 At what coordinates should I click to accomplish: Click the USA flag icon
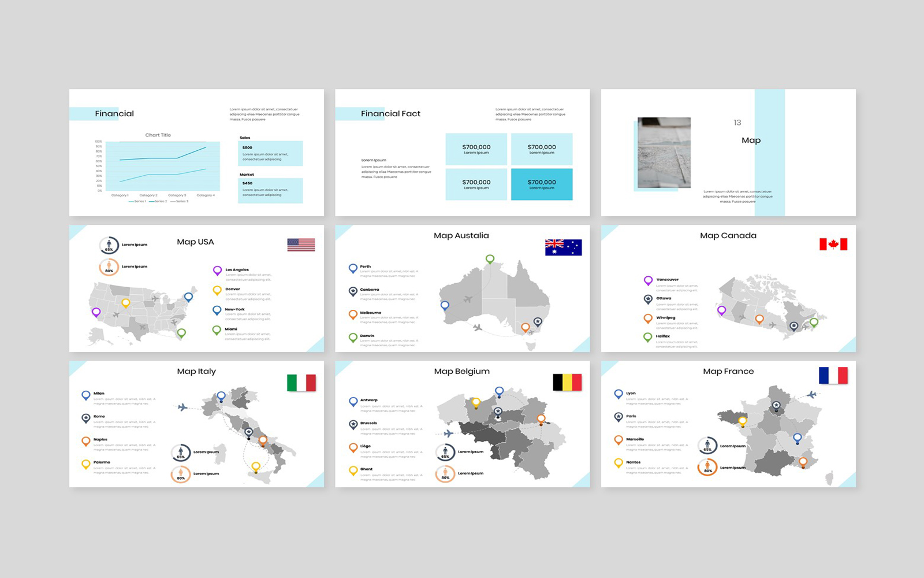coord(301,244)
